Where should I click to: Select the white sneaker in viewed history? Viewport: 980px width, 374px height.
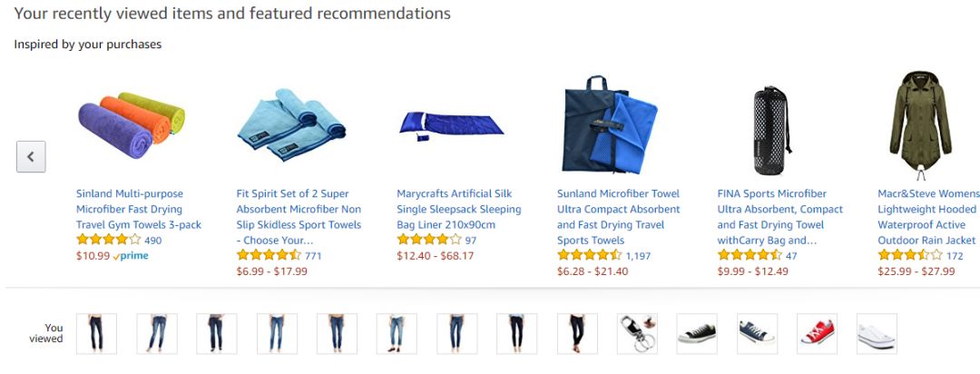pos(877,334)
